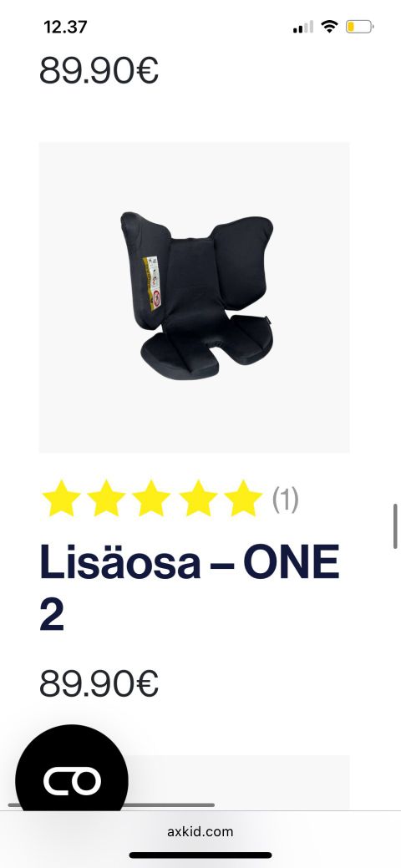Image resolution: width=401 pixels, height=868 pixels.
Task: Open the Lisäosa – ONE 2 product title
Action: coord(189,588)
